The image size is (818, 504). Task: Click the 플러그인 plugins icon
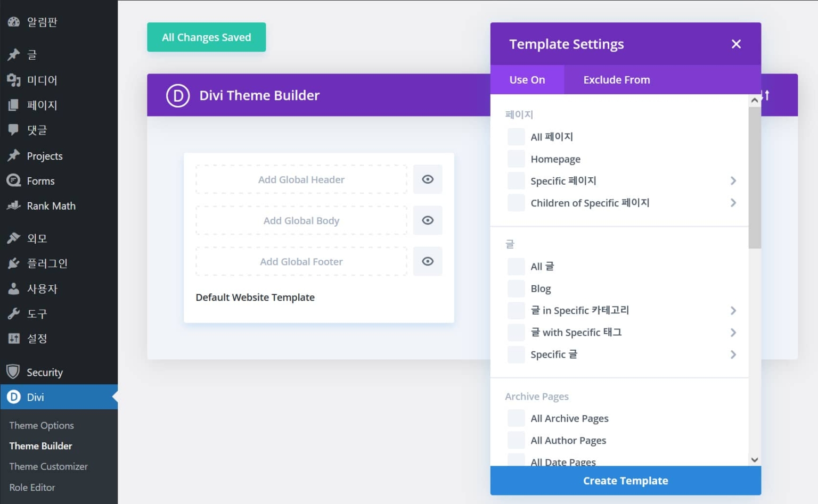coord(14,263)
